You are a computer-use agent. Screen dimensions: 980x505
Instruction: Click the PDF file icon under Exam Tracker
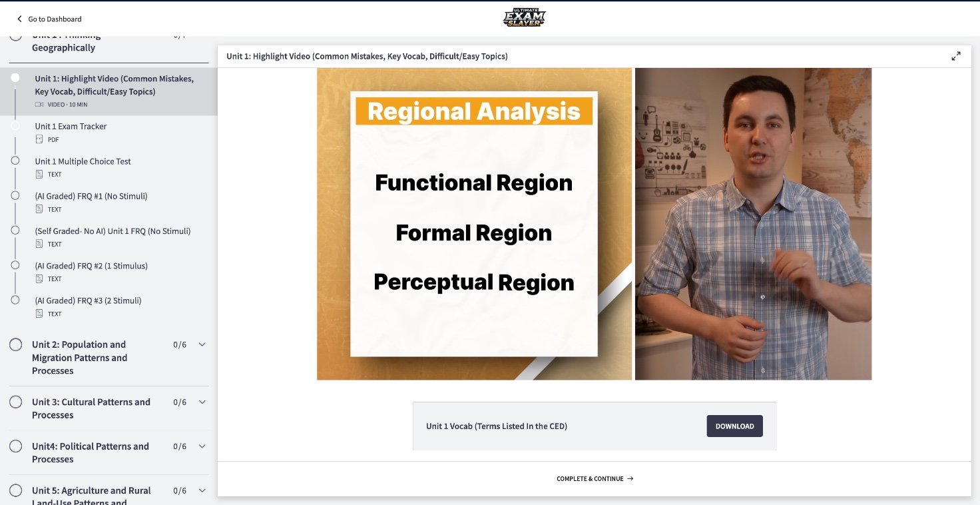tap(39, 139)
